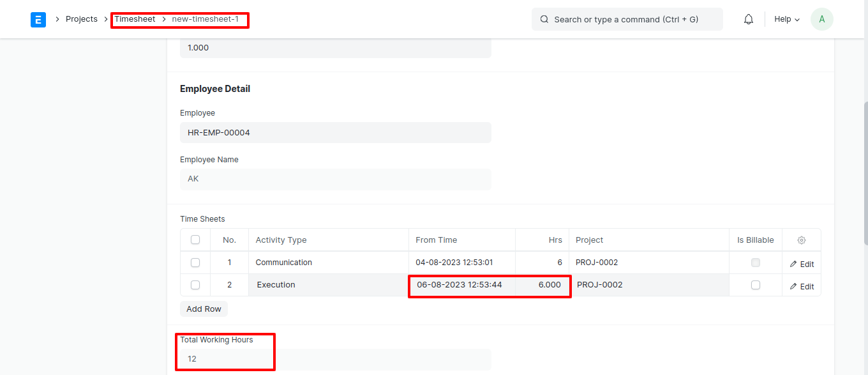Viewport: 868px width, 375px height.
Task: Open the PROJ-0002 project field in row 2
Action: (649, 285)
